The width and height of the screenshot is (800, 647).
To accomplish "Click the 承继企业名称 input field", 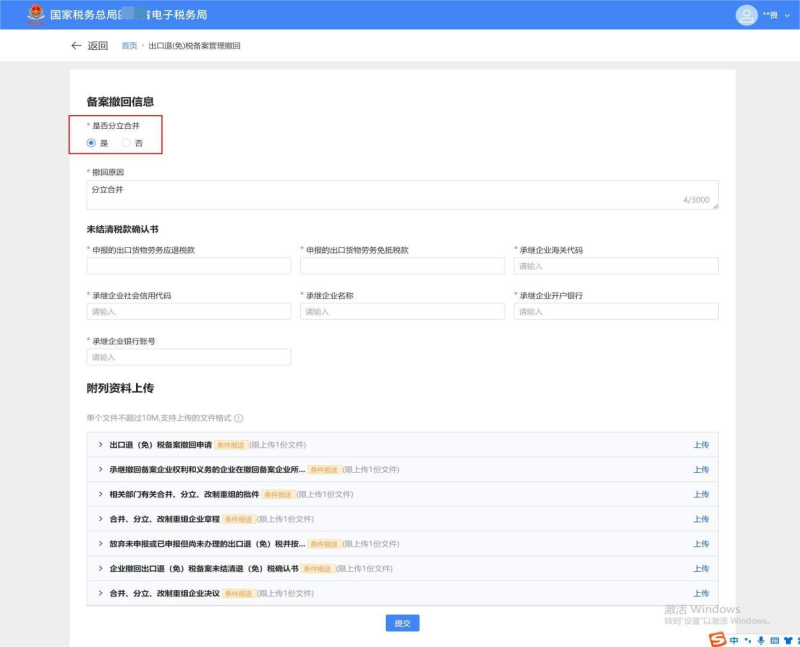I will tap(402, 312).
